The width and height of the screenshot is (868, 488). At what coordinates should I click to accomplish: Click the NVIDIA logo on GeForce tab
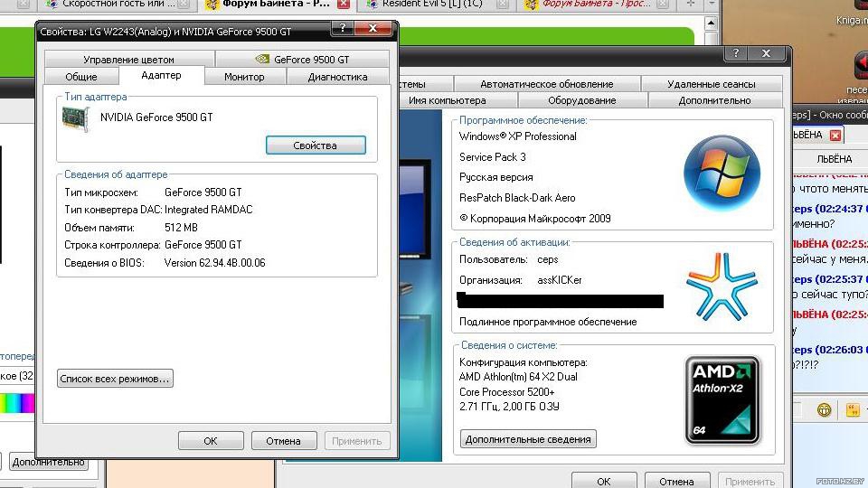coord(262,59)
